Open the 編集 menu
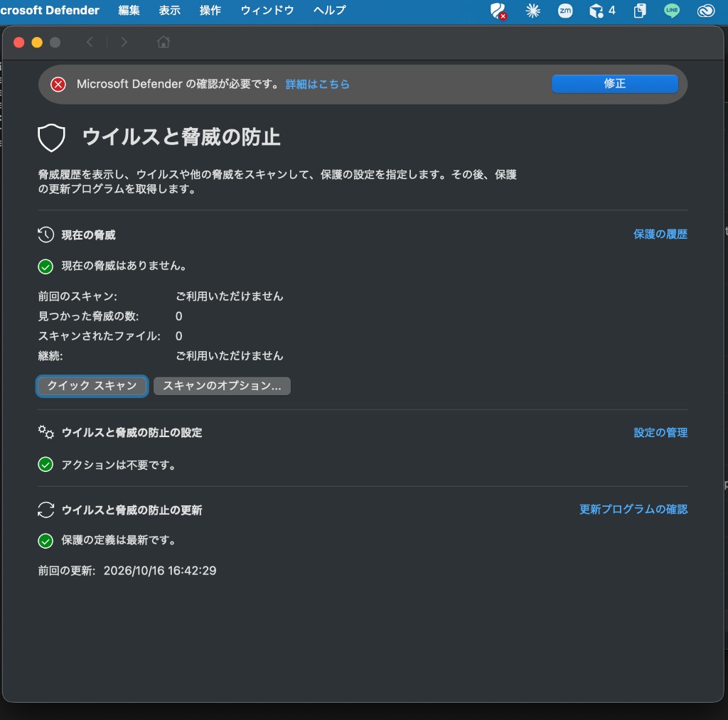 (x=129, y=10)
